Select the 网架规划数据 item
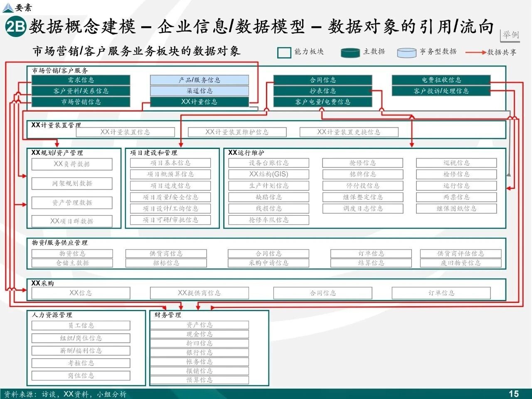Image resolution: width=532 pixels, height=399 pixels. click(x=72, y=183)
